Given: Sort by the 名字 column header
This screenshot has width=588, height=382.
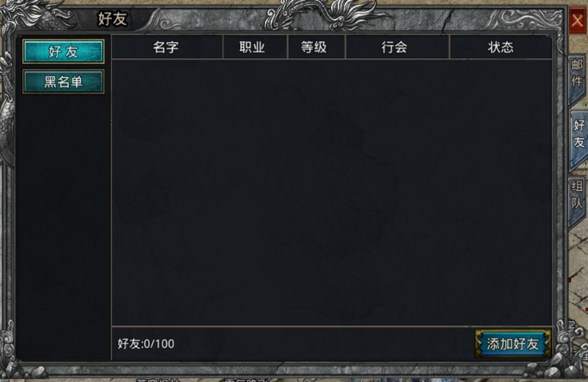Looking at the screenshot, I should click(167, 48).
